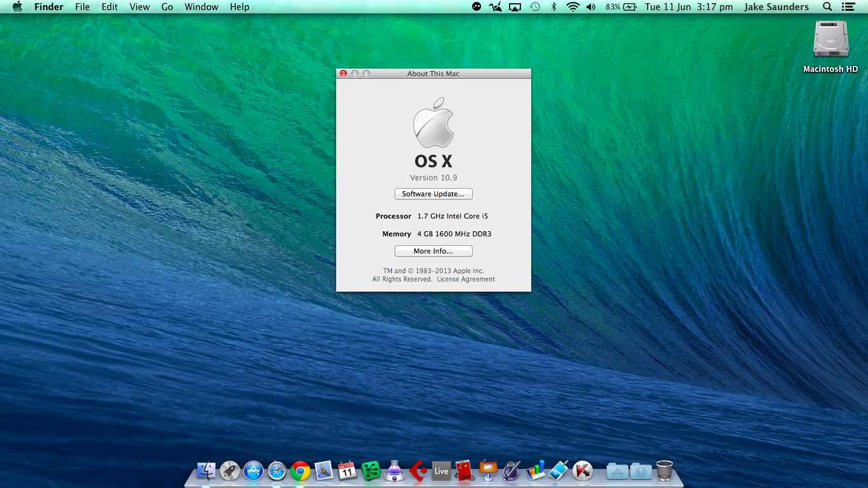Open Calendar from the Dock
This screenshot has height=488, width=868.
(x=347, y=471)
